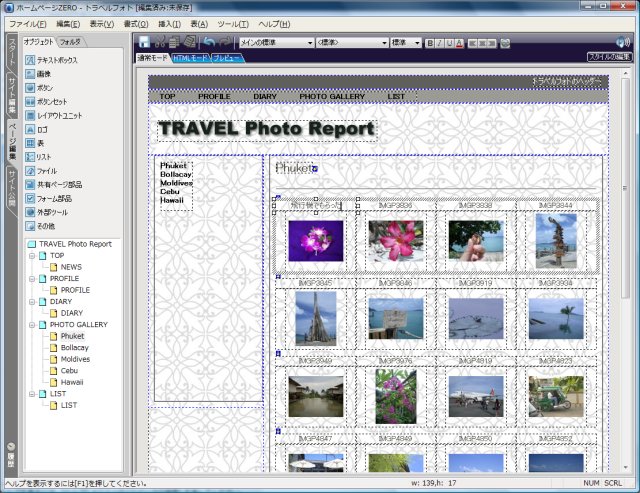Select the レイアウトユニット object
This screenshot has height=493, width=640.
(53, 116)
